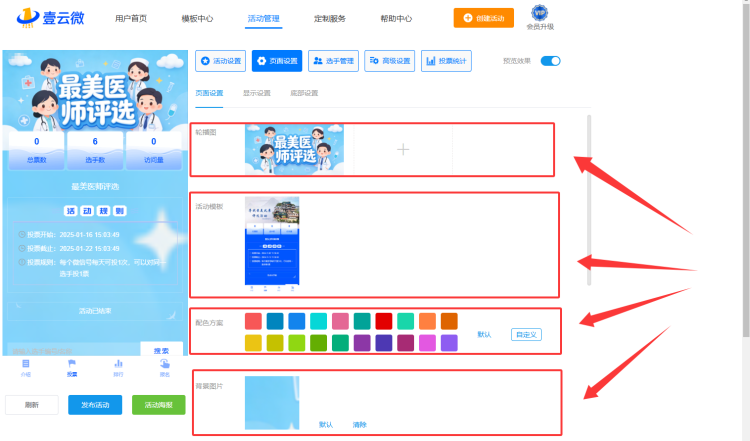Choose the purple swatch in second row
Image resolution: width=750 pixels, height=441 pixels.
click(x=362, y=342)
